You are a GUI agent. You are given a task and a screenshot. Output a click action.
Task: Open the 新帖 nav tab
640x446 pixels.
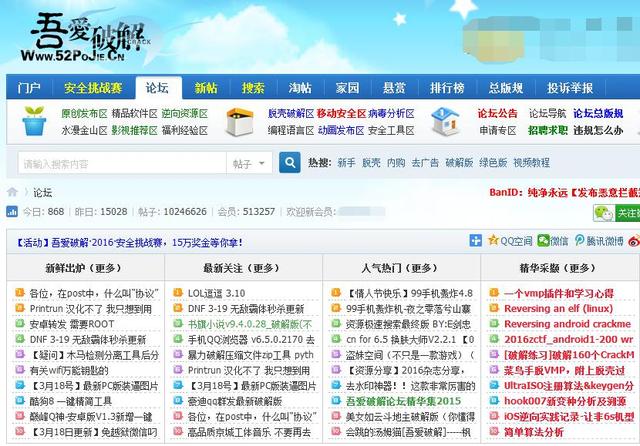[x=206, y=88]
